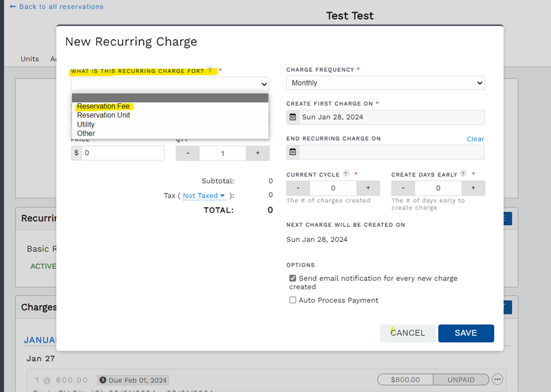Toggle the UNPAID status on the Jan 27 charge
Image resolution: width=551 pixels, height=392 pixels.
pos(461,379)
